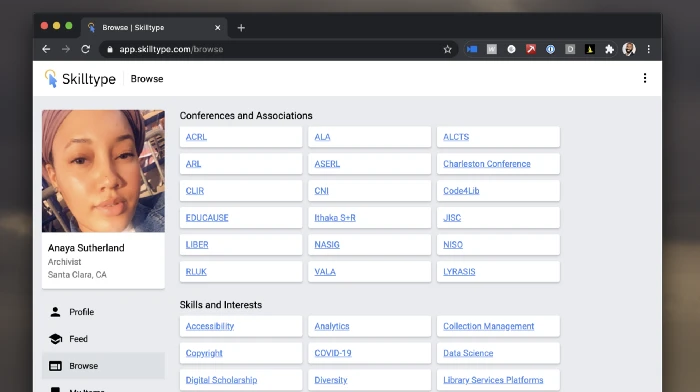
Task: Click the gray W extension icon
Action: coord(492,49)
